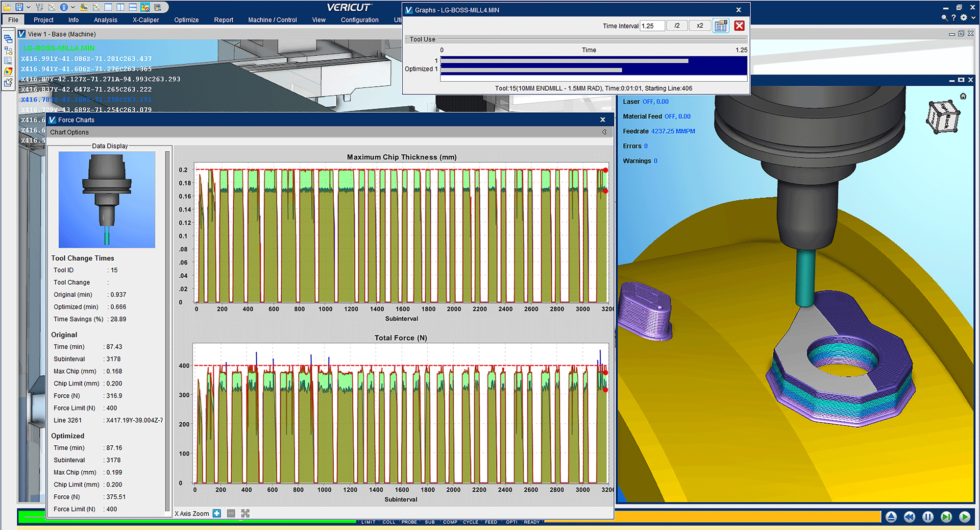Double the time interval with the x2 button
Image resolution: width=980 pixels, height=530 pixels.
[700, 26]
